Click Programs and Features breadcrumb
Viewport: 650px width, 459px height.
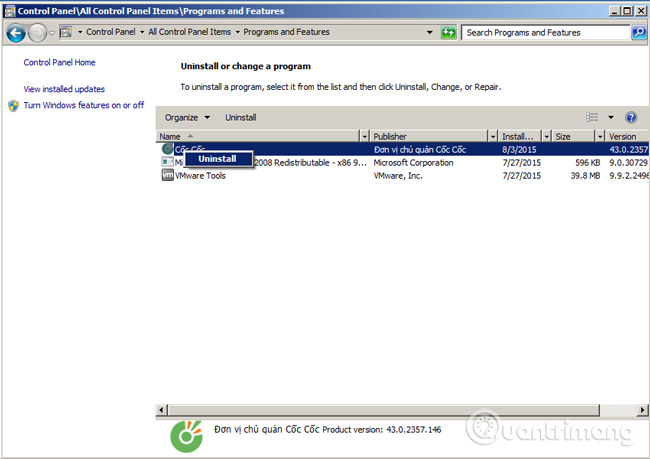[x=286, y=32]
